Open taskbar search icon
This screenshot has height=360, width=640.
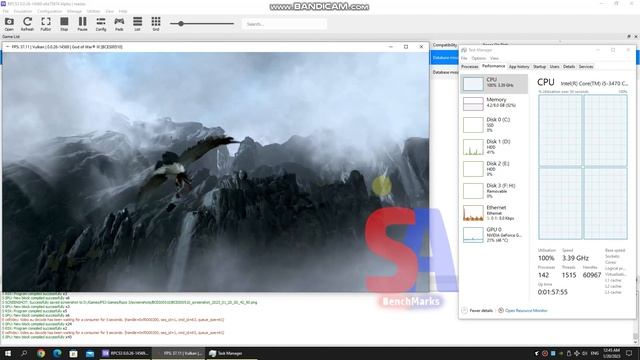click(24, 353)
